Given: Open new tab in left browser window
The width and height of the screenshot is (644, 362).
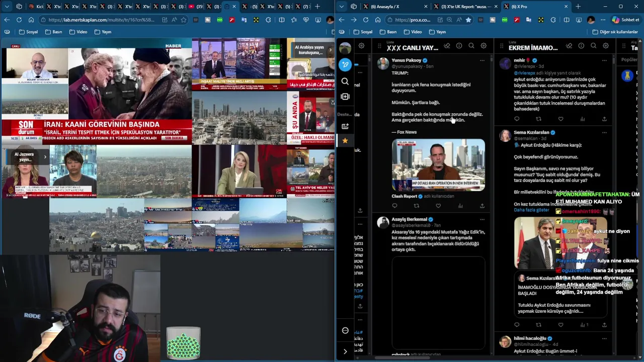Looking at the screenshot, I should (317, 7).
